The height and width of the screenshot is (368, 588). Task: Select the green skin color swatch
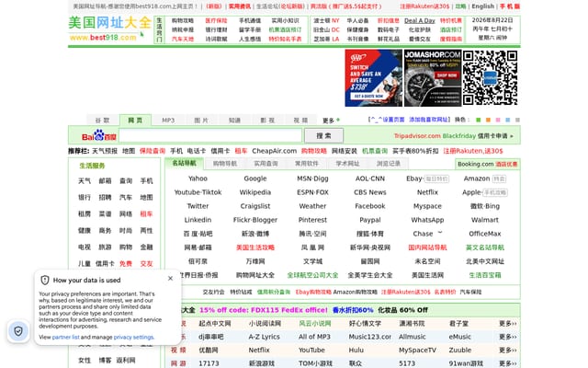click(478, 121)
